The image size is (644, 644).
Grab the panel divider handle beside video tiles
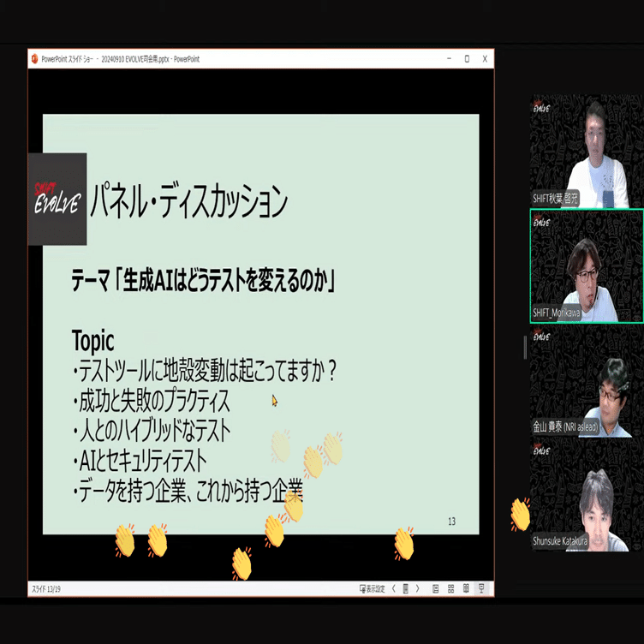click(x=525, y=348)
